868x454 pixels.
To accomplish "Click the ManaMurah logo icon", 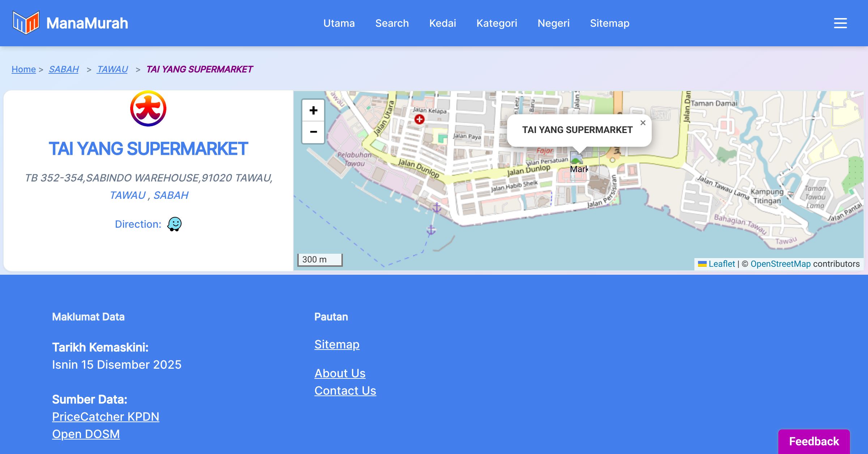I will [26, 23].
